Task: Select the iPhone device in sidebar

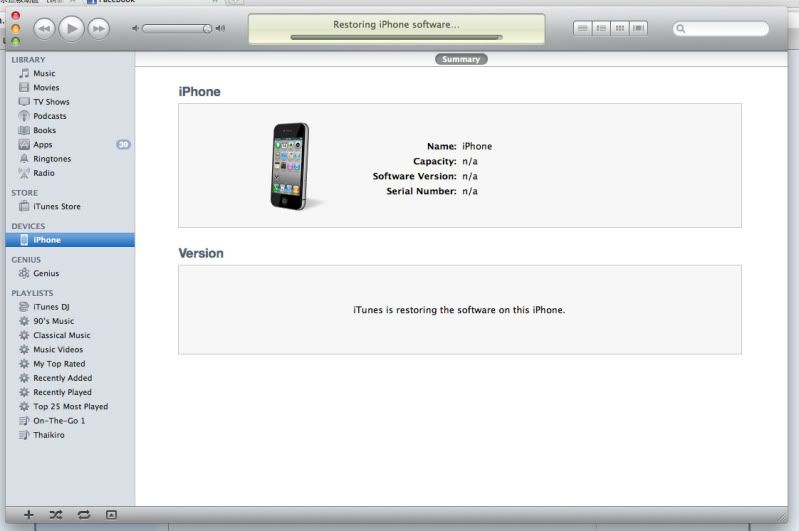Action: [47, 240]
